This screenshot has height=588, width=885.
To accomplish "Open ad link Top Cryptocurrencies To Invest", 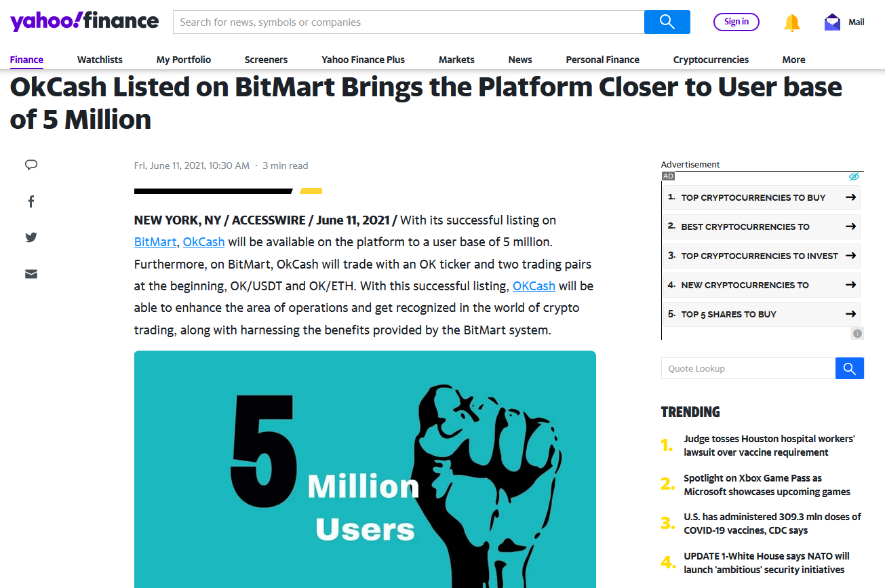I will 760,256.
